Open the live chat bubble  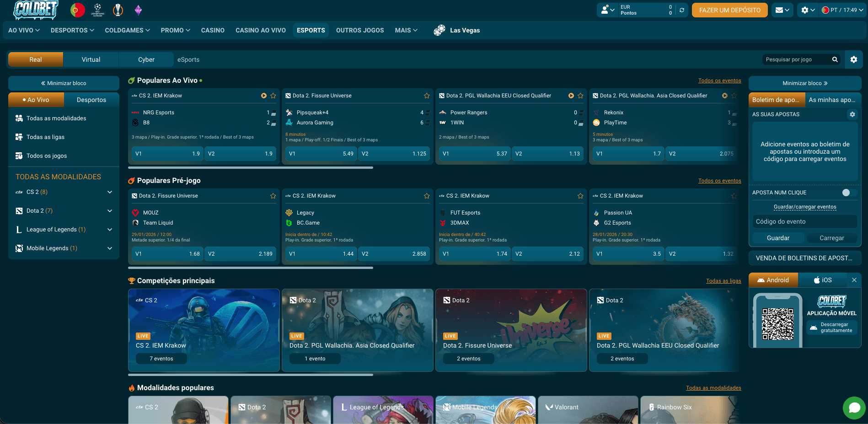tap(854, 408)
